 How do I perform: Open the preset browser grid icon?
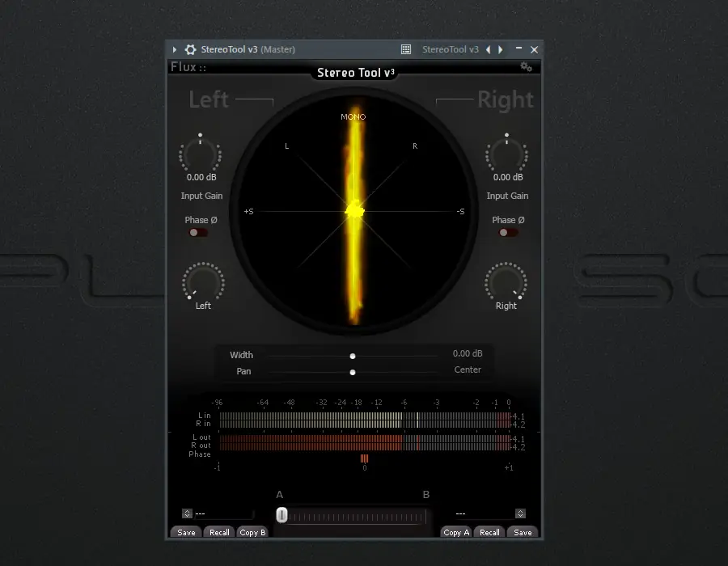point(406,49)
